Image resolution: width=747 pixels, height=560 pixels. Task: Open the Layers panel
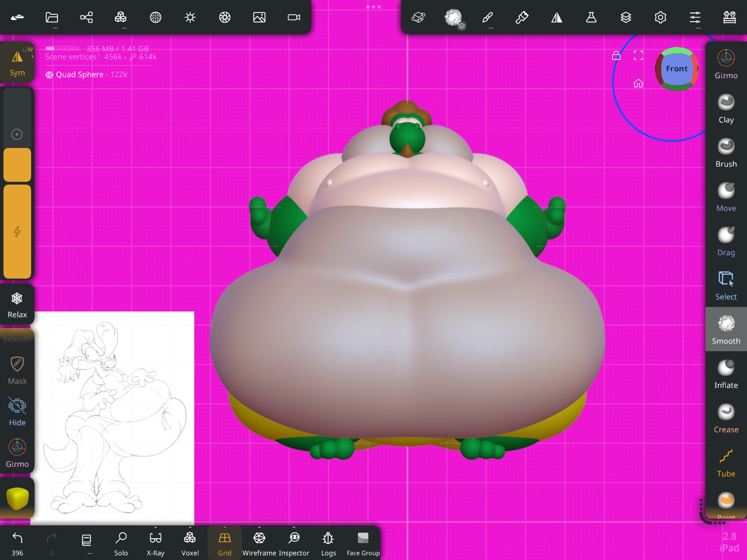click(x=626, y=17)
